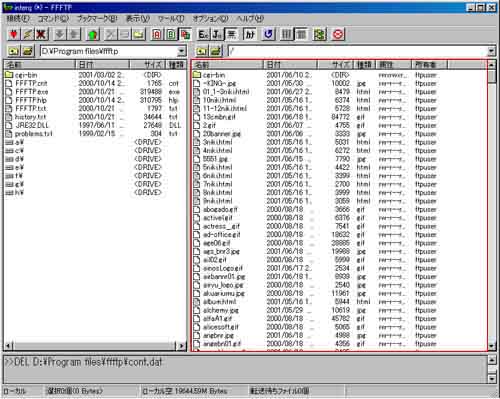Image resolution: width=500 pixels, height=399 pixels.
Task: Select problems.txt in local list
Action: click(x=34, y=134)
